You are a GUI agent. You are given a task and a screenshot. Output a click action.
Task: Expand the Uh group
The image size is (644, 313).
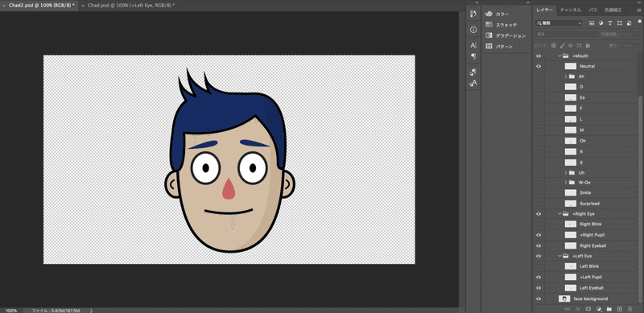click(566, 172)
